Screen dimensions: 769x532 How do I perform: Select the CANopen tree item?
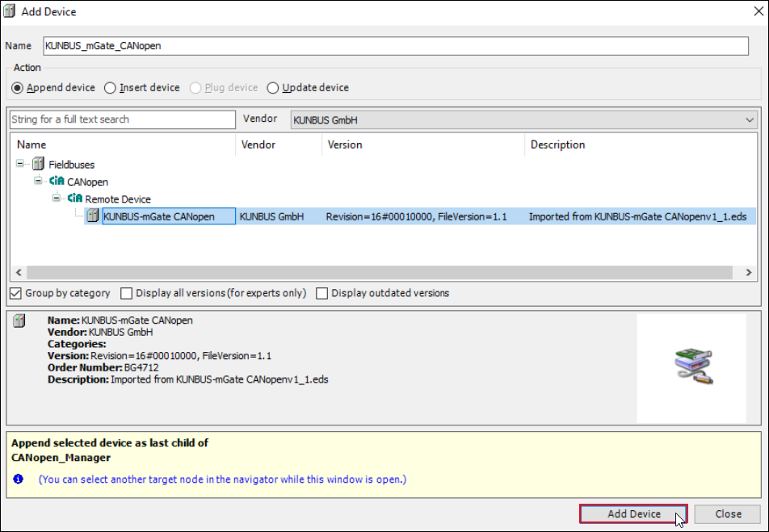point(88,182)
